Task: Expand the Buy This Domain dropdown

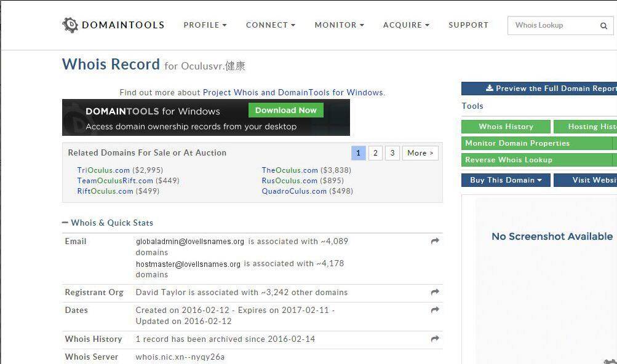Action: click(506, 180)
